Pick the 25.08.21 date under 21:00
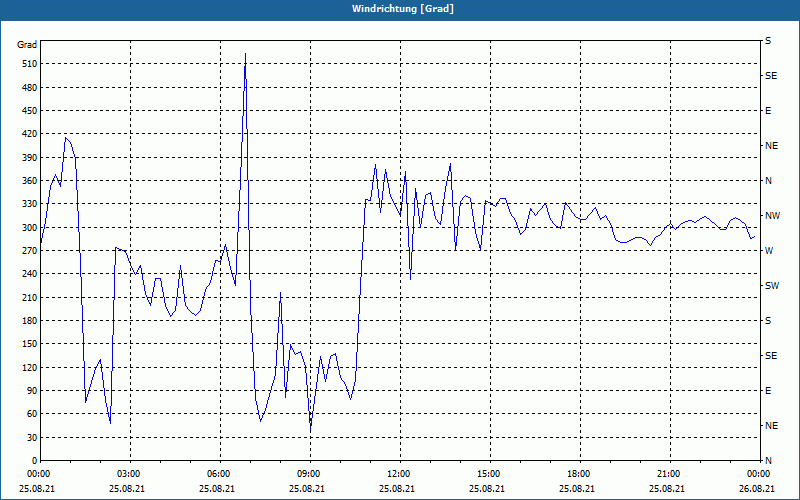 667,489
